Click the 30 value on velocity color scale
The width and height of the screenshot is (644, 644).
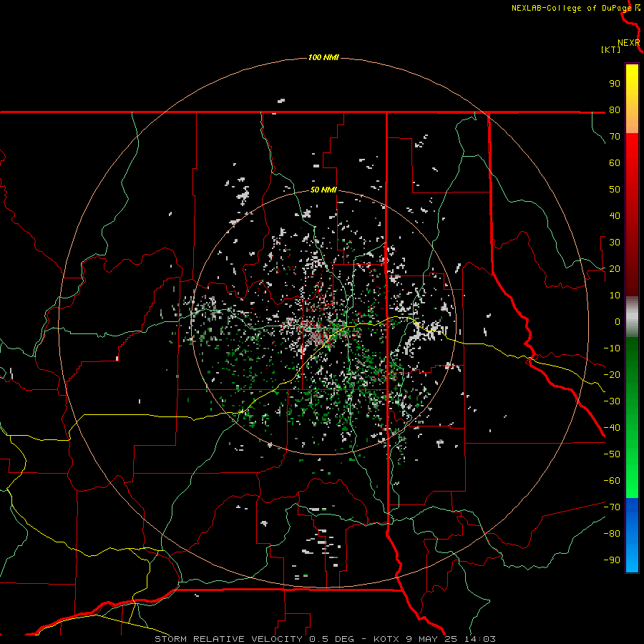(615, 243)
